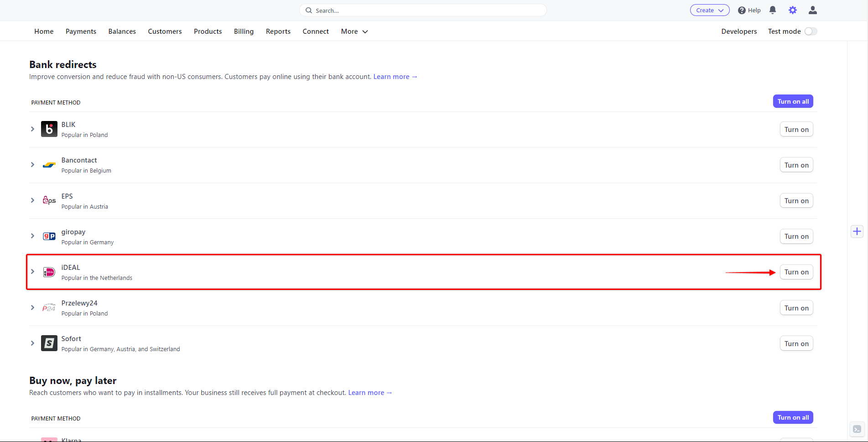
Task: Click the Help icon
Action: (742, 10)
